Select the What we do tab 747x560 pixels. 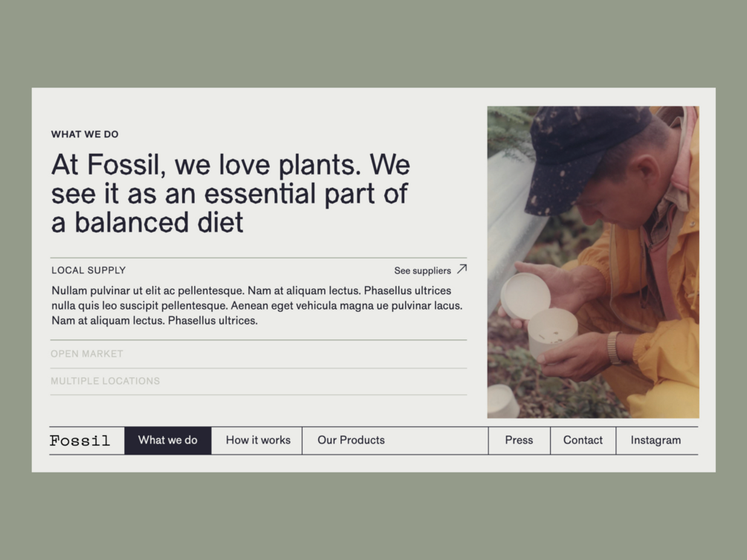pos(168,440)
